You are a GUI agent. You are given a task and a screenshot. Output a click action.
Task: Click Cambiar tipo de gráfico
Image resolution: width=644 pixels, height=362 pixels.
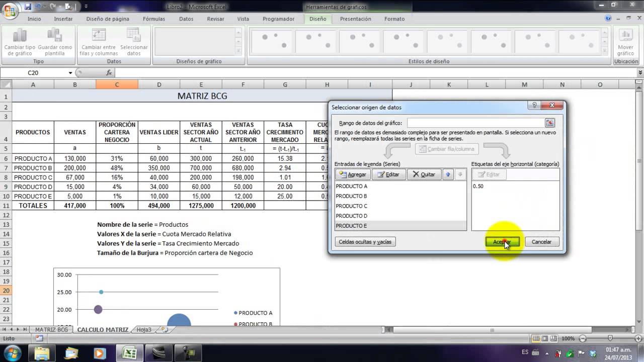pos(20,42)
